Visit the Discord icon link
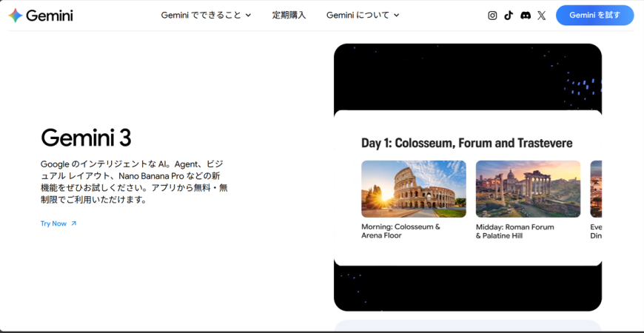644x333 pixels. 526,16
